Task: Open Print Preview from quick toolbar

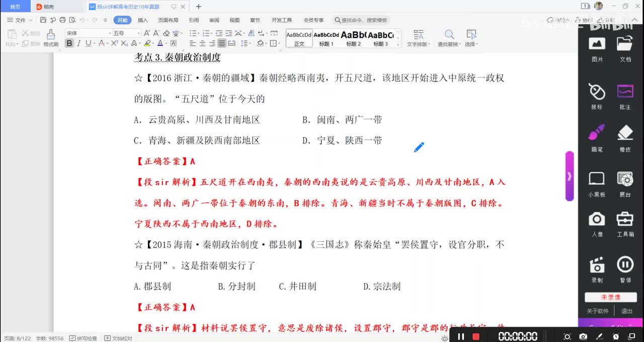Action: [x=72, y=20]
